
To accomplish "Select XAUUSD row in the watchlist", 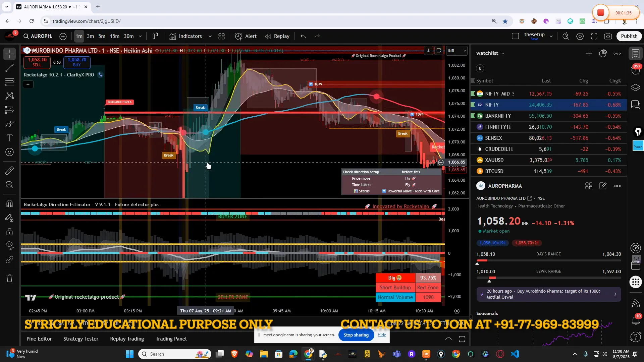I will click(x=548, y=160).
